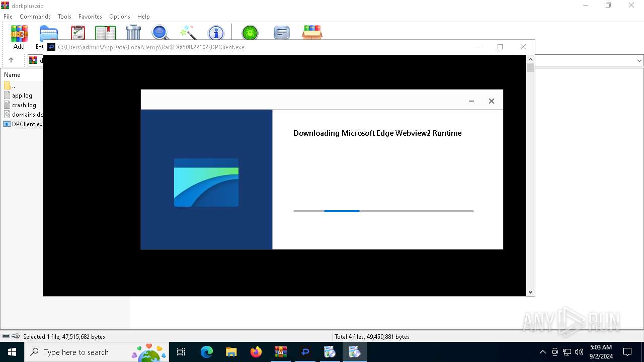The height and width of the screenshot is (362, 644).
Task: Click the WebView2 download progress bar
Action: point(383,211)
